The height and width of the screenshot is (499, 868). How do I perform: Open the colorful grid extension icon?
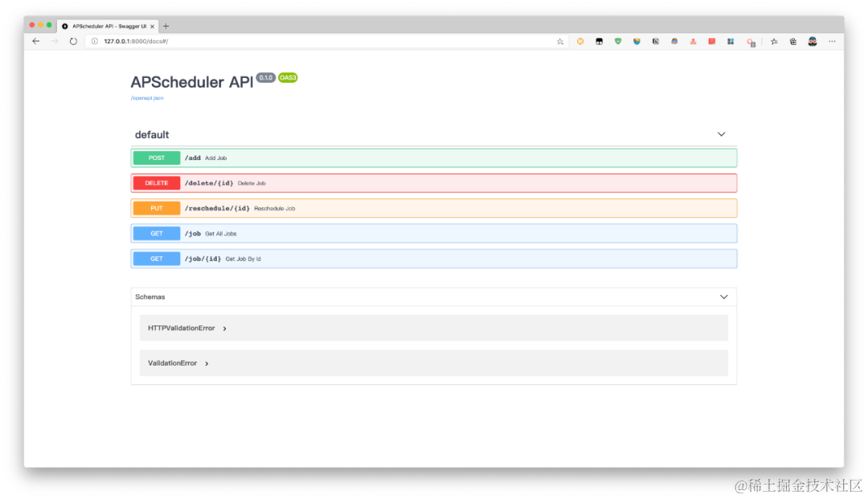pos(731,42)
